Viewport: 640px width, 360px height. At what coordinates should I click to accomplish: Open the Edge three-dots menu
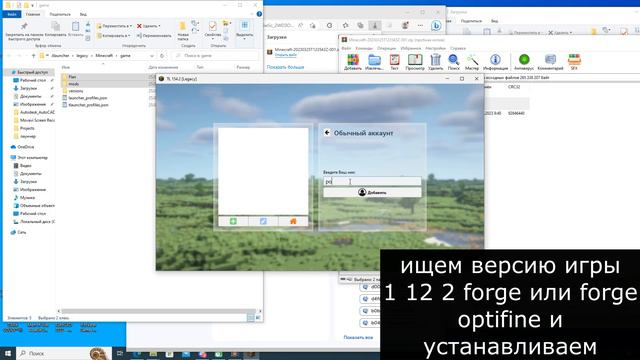pos(420,25)
